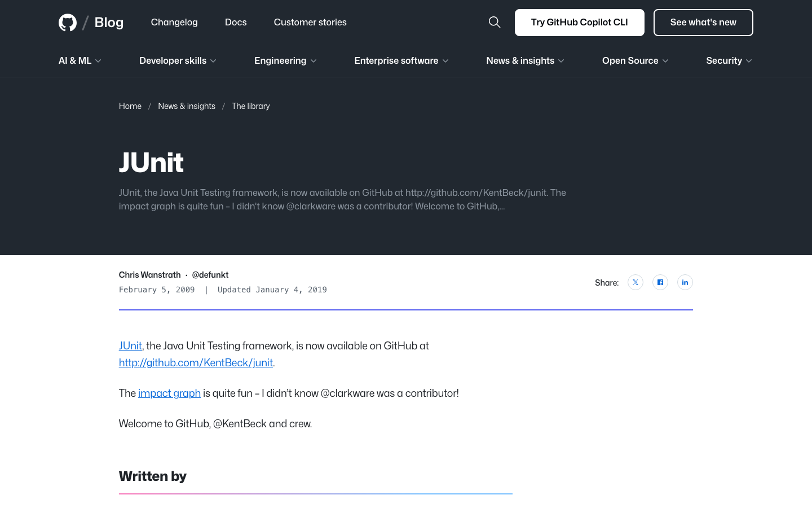Click the JUnit page heading
Screen dimensions: 812x508
pyautogui.click(x=151, y=163)
